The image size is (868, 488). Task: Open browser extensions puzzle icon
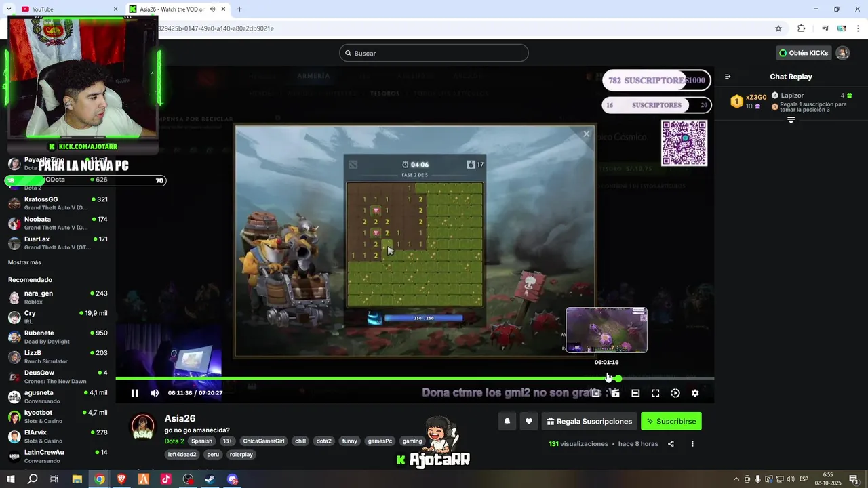point(801,28)
